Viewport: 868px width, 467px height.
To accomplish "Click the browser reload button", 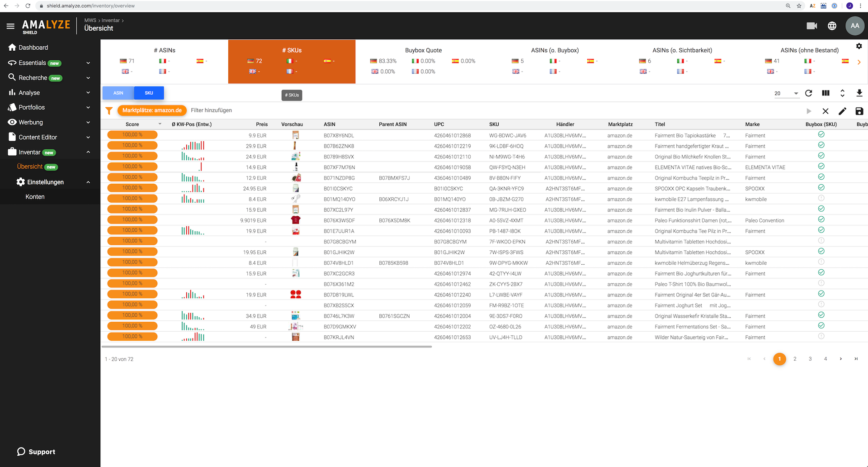I will click(28, 6).
